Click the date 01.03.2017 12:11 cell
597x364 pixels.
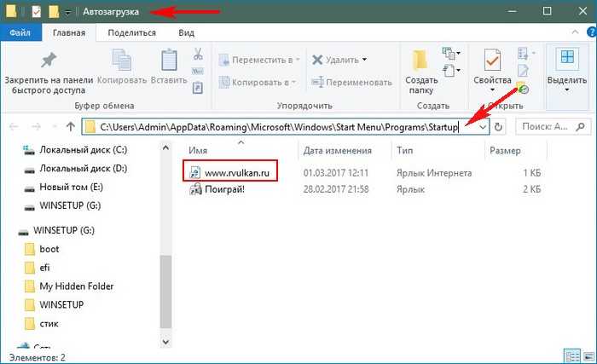336,173
